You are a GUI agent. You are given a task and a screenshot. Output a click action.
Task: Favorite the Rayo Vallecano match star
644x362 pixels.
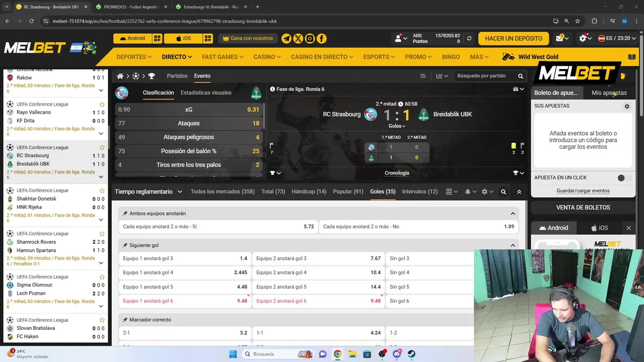click(x=102, y=104)
